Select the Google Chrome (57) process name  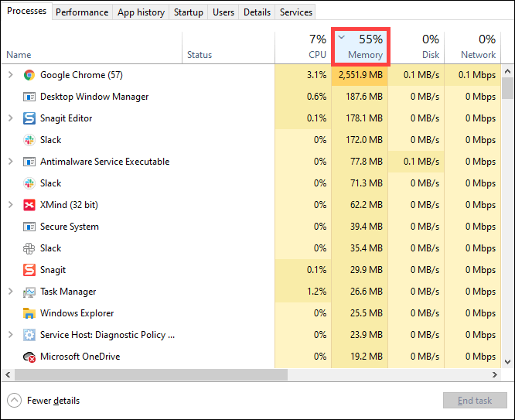pyautogui.click(x=81, y=75)
